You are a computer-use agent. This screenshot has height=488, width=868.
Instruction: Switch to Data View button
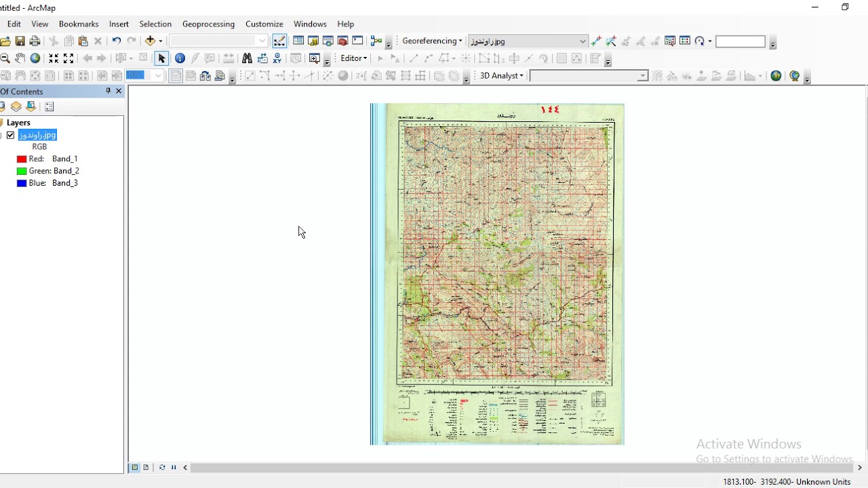135,468
